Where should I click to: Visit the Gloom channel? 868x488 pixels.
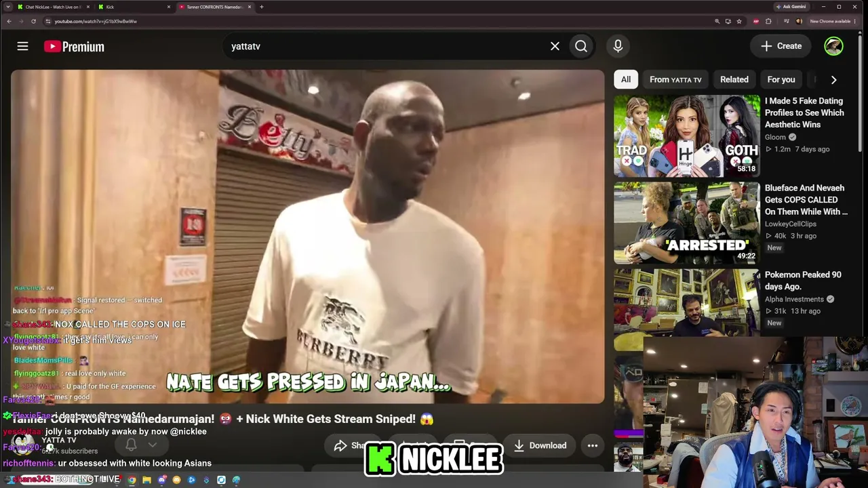775,137
